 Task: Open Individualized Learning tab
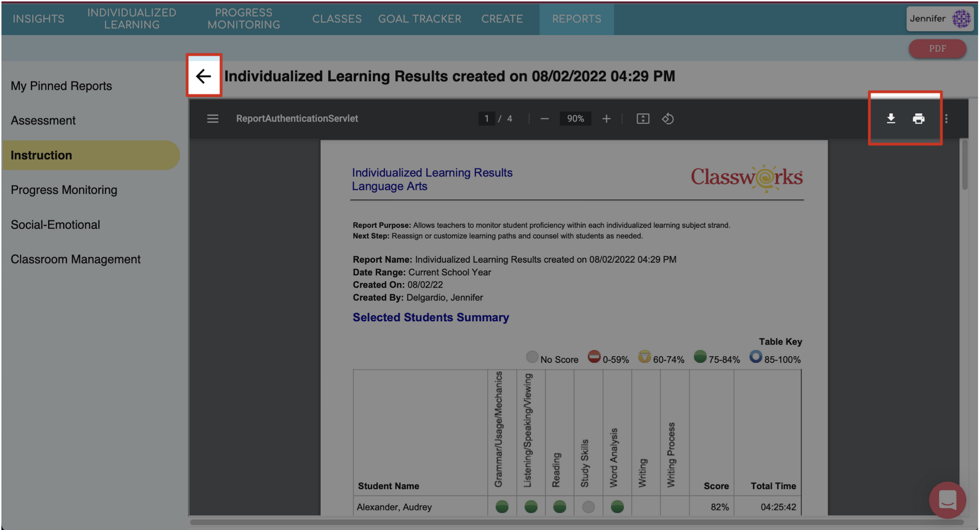coord(132,19)
